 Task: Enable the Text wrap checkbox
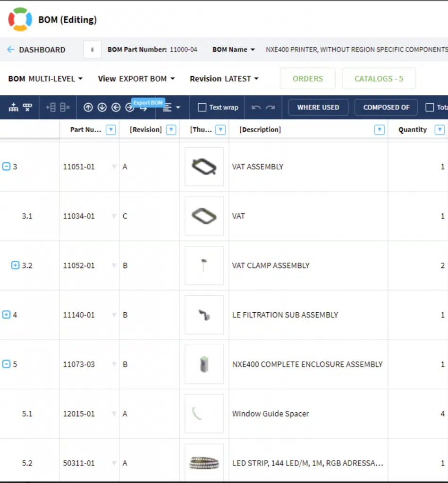202,108
